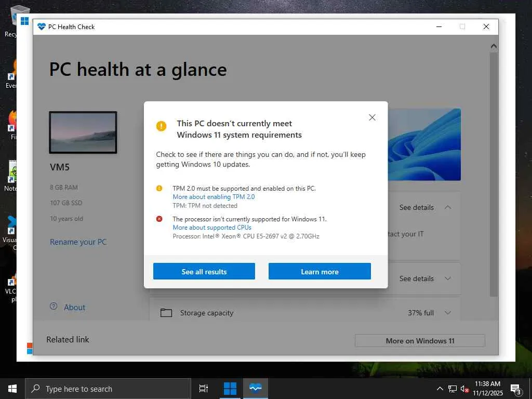Click the Related link label
This screenshot has height=399, width=532.
[x=68, y=339]
